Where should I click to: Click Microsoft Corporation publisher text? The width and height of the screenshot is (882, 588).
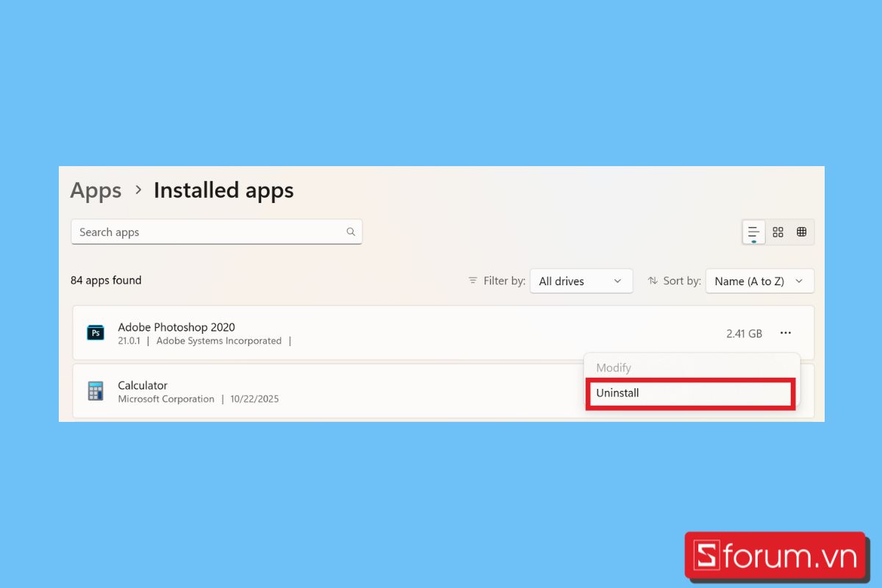tap(166, 399)
